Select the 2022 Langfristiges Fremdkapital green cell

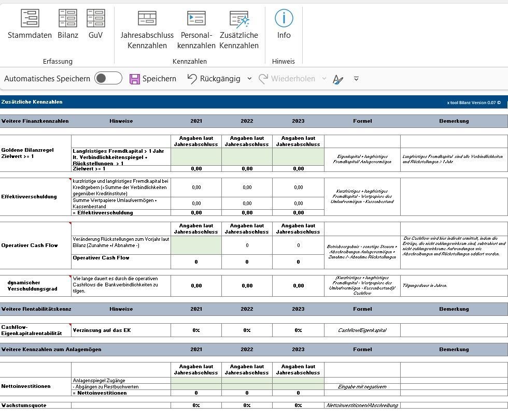coord(247,156)
